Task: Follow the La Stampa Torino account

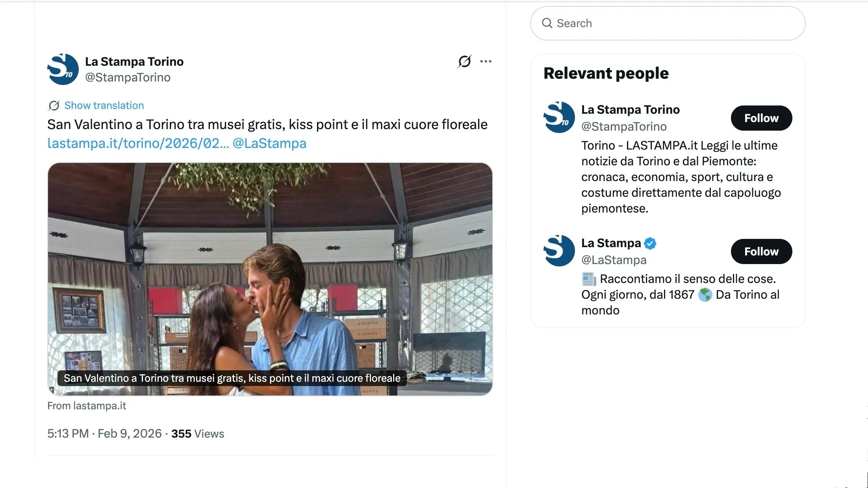Action: tap(761, 118)
